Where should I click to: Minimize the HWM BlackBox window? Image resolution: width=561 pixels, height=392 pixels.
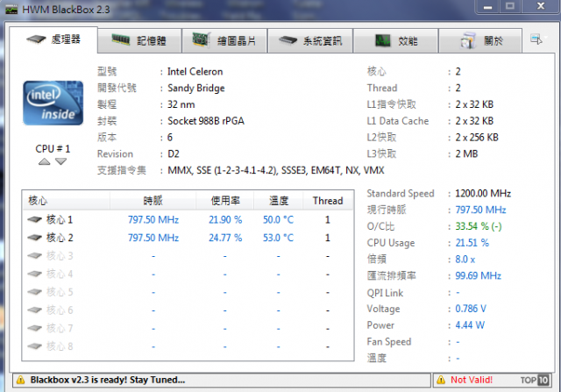(488, 7)
